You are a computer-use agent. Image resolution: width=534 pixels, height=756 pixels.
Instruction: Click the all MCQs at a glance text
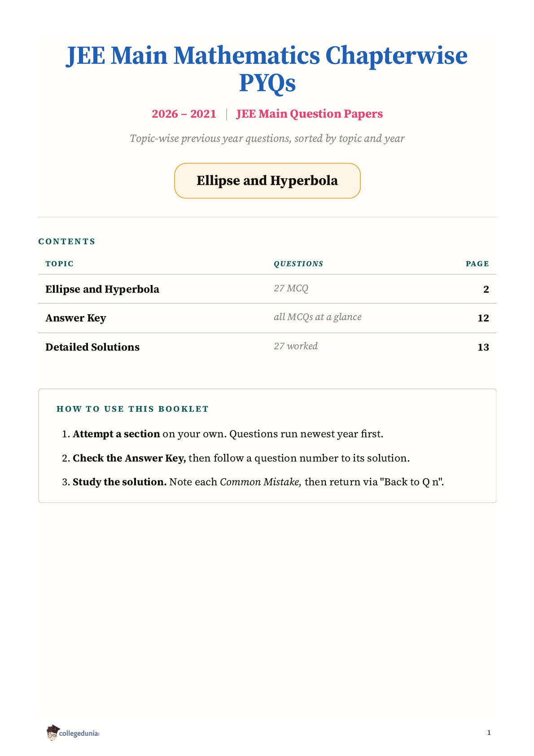click(x=318, y=317)
